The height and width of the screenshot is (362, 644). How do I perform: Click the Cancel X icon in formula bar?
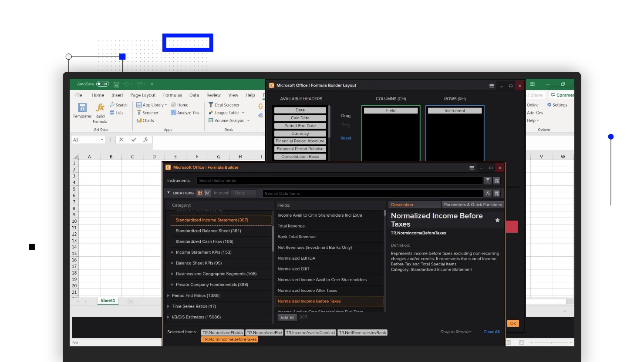coord(121,140)
